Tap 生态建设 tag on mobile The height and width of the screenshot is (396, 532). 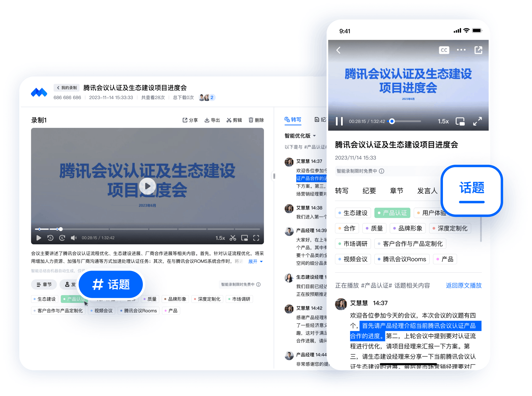tap(353, 213)
